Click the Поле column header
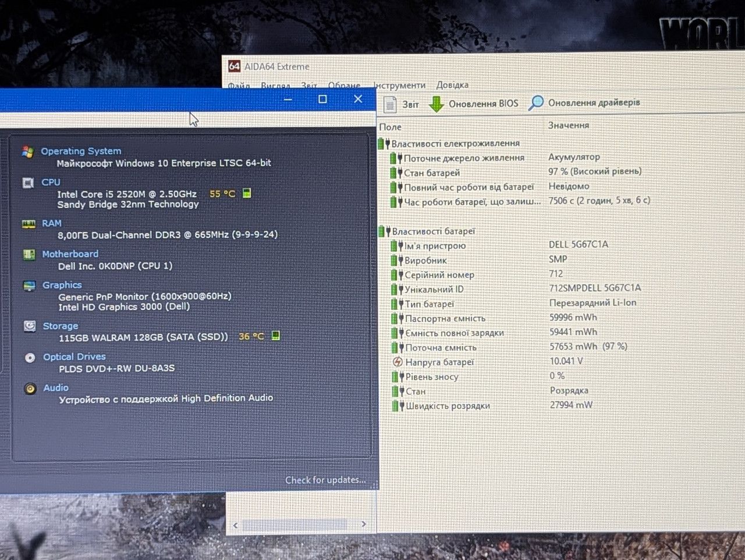The height and width of the screenshot is (560, 745). [x=390, y=127]
